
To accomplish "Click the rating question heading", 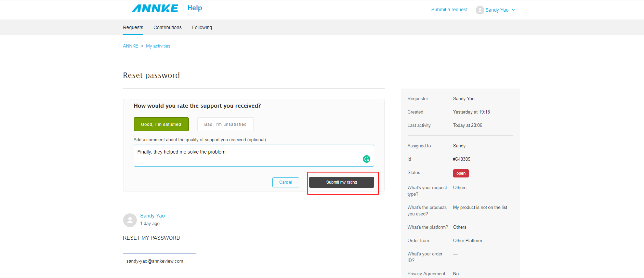I will click(197, 106).
